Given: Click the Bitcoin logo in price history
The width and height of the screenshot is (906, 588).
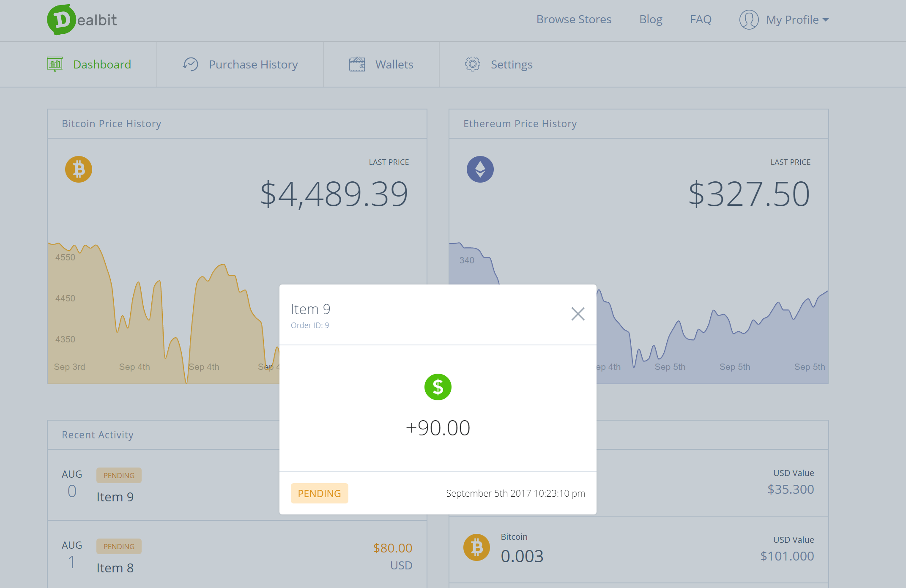Looking at the screenshot, I should (x=79, y=170).
